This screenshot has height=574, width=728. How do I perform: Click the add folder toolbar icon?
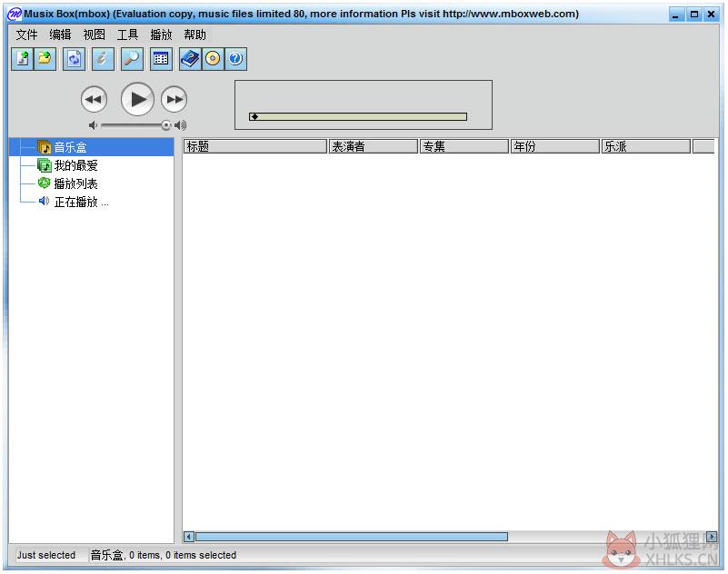pyautogui.click(x=45, y=59)
